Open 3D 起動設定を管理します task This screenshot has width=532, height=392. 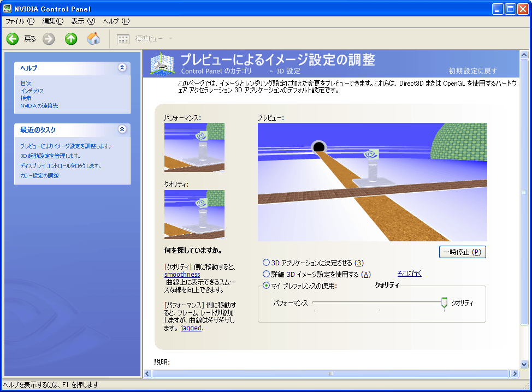click(50, 156)
